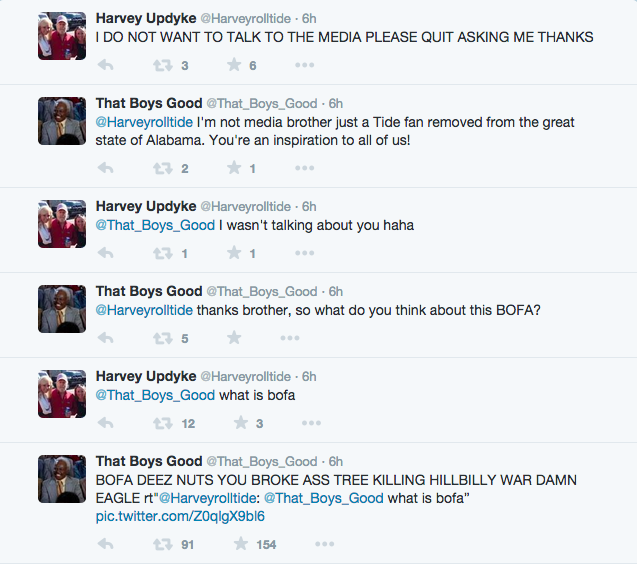Reply to the MEDIA PLEASE QUIT ASKING tweet

click(106, 65)
